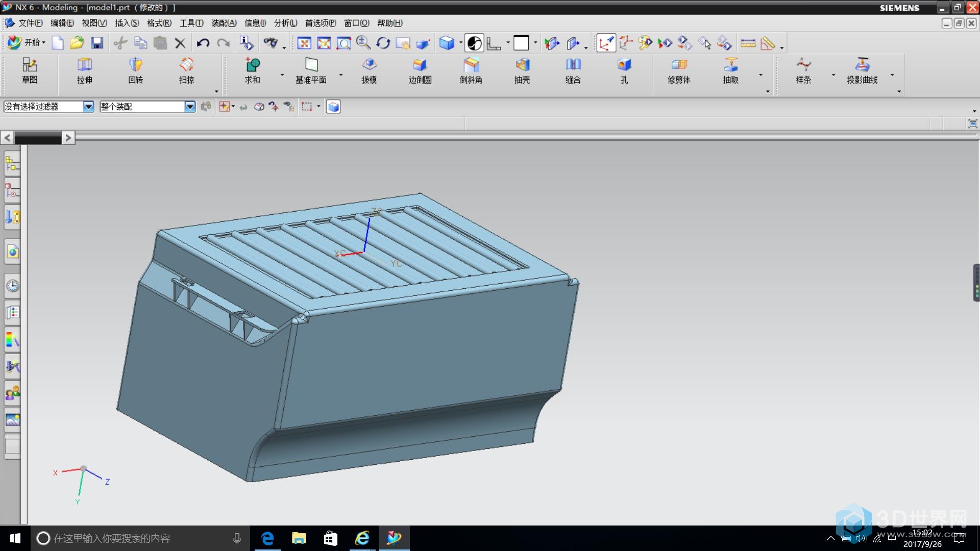Click the Zoom magnifier icon
Viewport: 980px width, 551px height.
point(363,43)
